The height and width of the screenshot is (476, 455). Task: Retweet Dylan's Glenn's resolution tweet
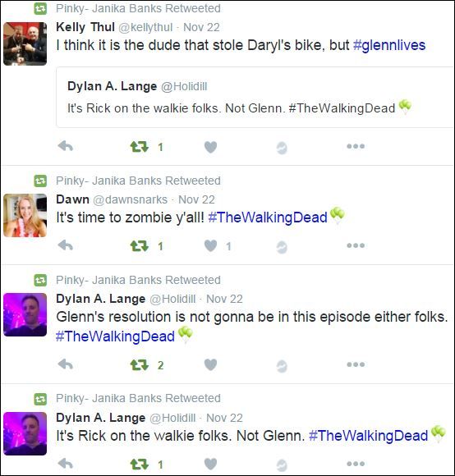coord(140,365)
